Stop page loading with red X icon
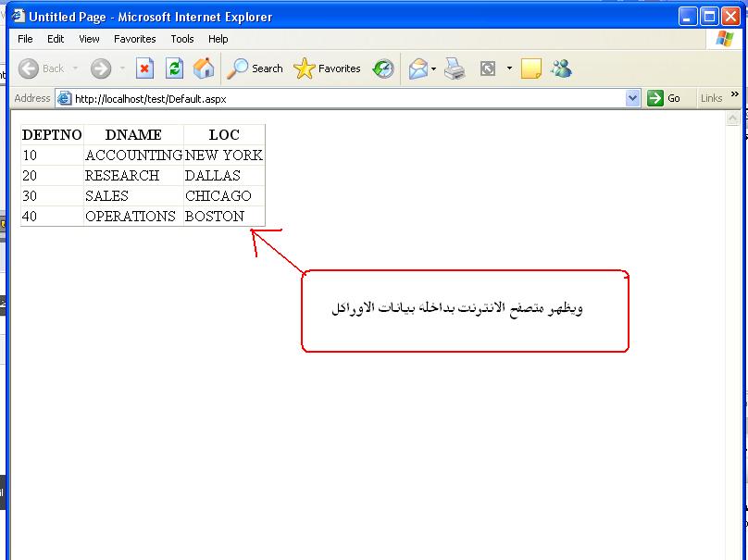Screen dimensions: 748x560 click(145, 68)
